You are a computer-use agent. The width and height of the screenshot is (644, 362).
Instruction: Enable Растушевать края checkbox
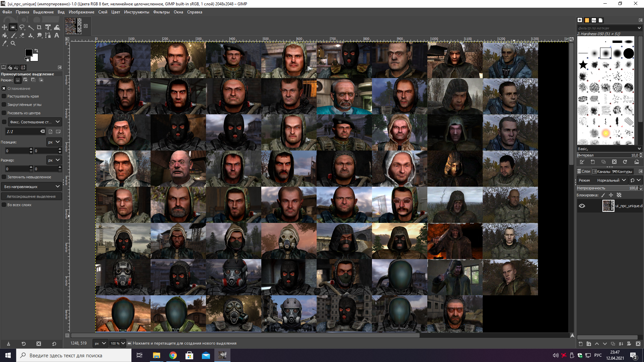(x=4, y=96)
